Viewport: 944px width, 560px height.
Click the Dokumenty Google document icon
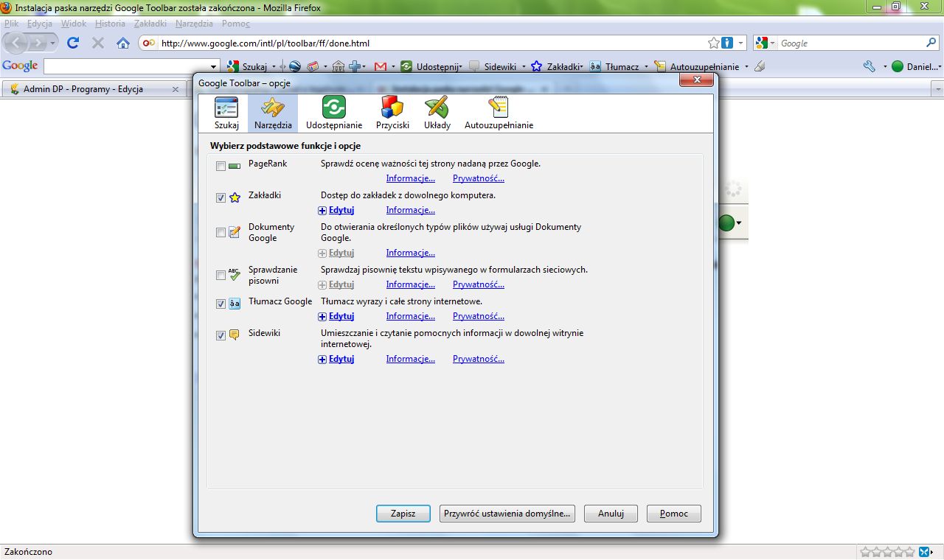(x=235, y=233)
